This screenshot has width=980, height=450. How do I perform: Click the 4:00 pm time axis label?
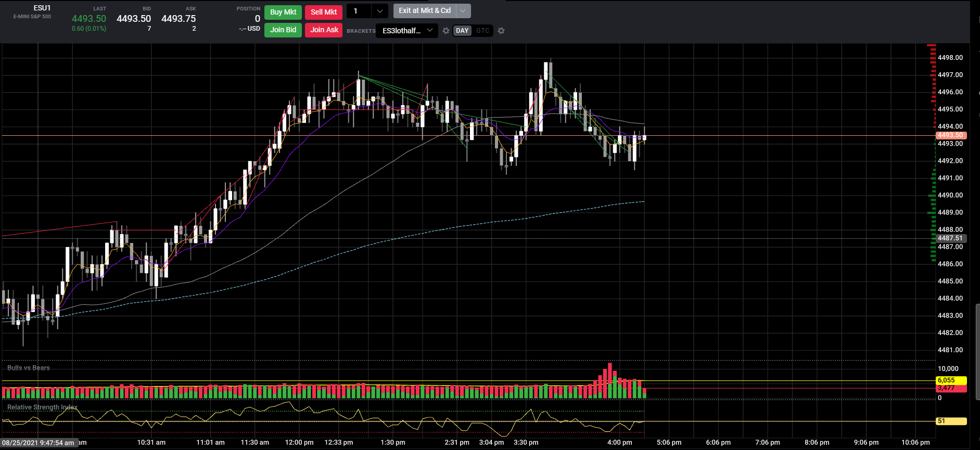pos(619,443)
